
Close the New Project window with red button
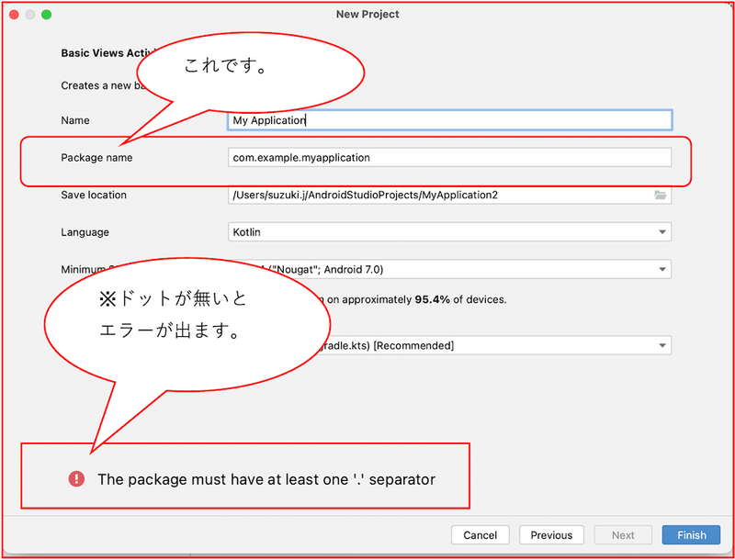[14, 15]
